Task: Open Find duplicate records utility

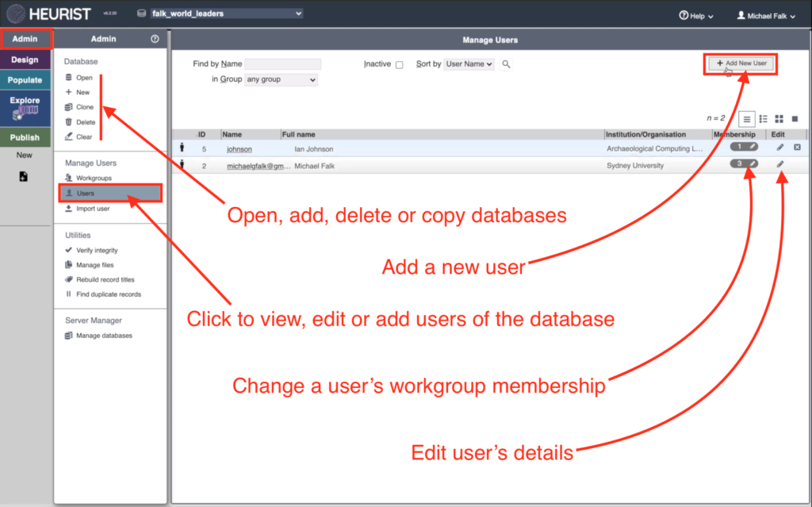Action: coord(104,294)
